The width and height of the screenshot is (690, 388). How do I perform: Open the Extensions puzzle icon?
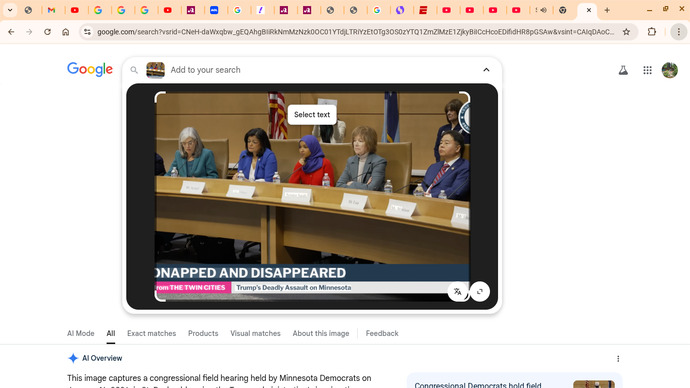click(x=652, y=32)
